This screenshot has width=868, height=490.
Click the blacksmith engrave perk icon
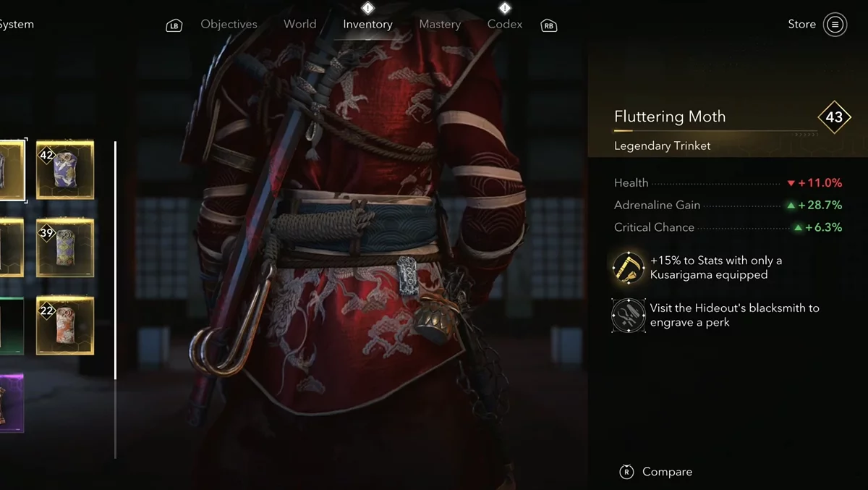click(x=628, y=316)
